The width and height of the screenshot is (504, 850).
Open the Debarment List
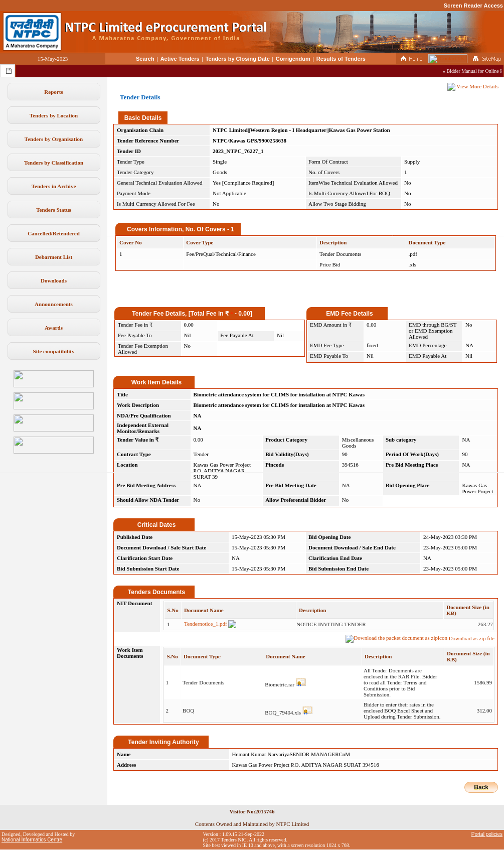point(54,257)
